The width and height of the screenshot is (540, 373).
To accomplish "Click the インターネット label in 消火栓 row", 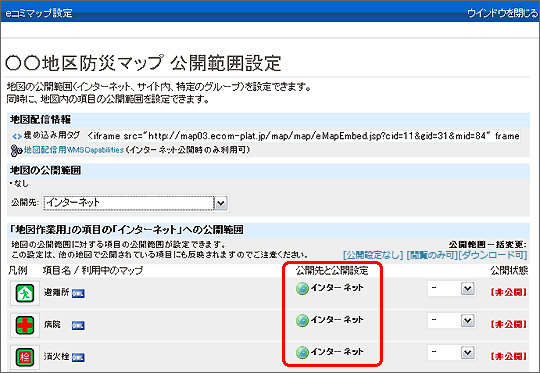I will (x=337, y=351).
